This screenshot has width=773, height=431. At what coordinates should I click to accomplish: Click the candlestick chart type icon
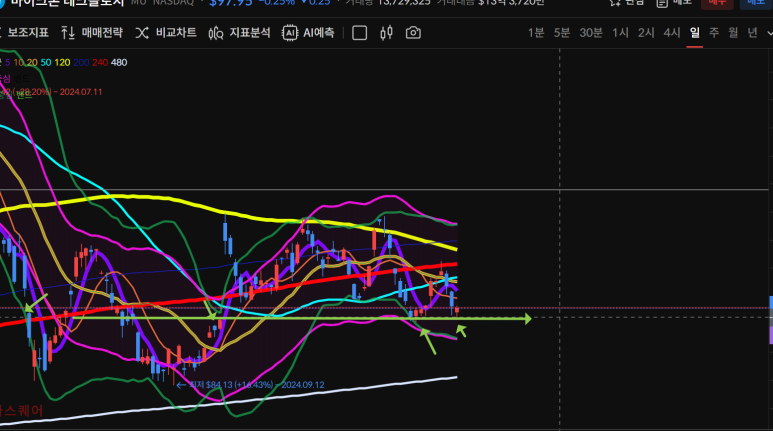tap(386, 33)
